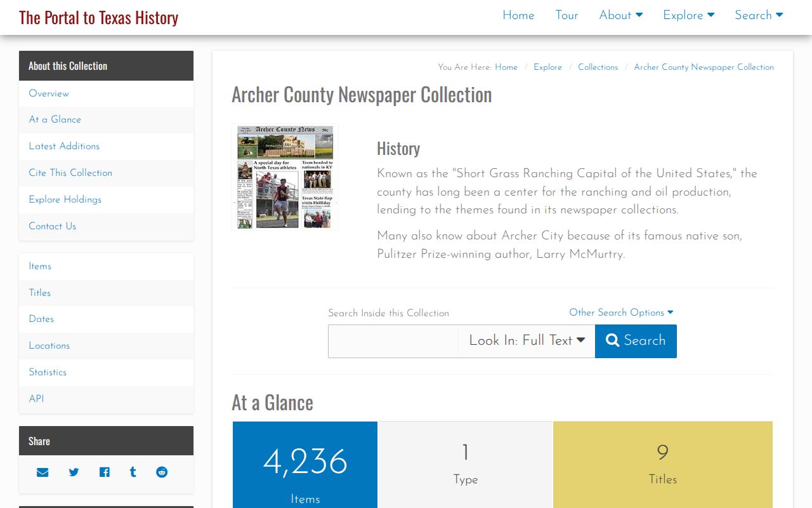This screenshot has width=812, height=508.
Task: View collection Statistics
Action: point(107,373)
